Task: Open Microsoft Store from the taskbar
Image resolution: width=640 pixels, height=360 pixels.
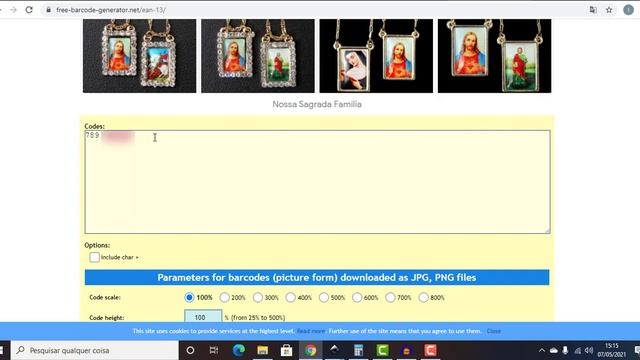Action: point(287,350)
